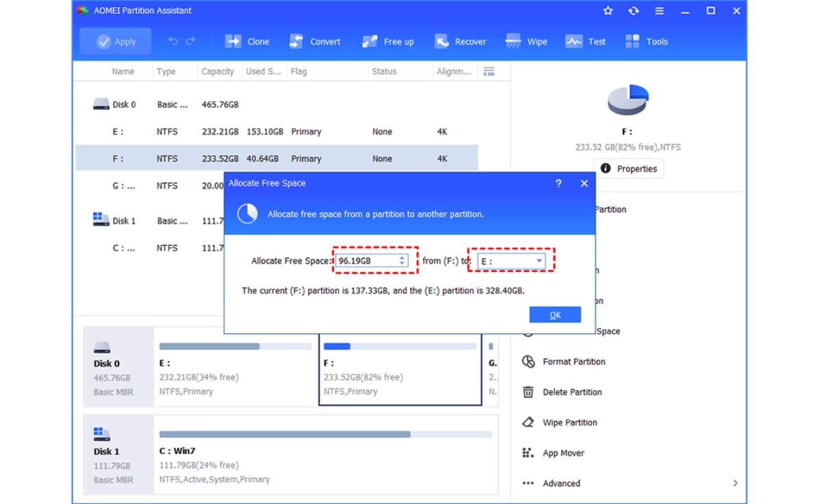Click the Advanced chevron arrow
Image resolution: width=819 pixels, height=504 pixels.
tap(735, 483)
